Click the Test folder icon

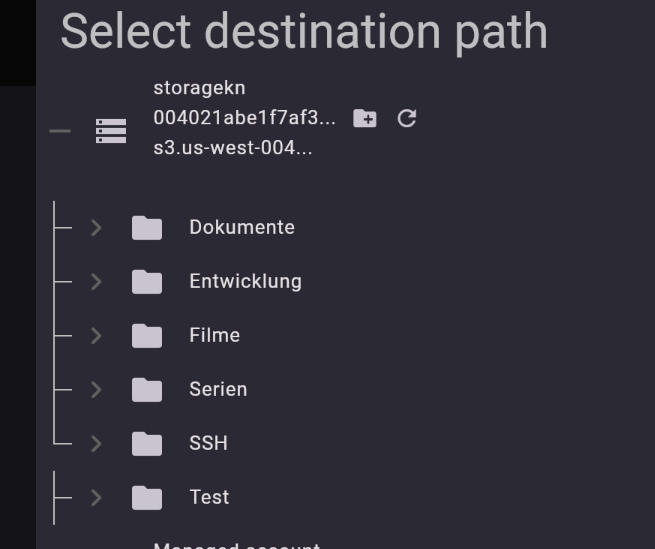coord(147,497)
